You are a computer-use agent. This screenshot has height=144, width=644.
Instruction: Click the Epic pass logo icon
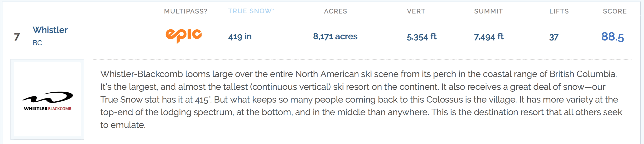pos(183,36)
